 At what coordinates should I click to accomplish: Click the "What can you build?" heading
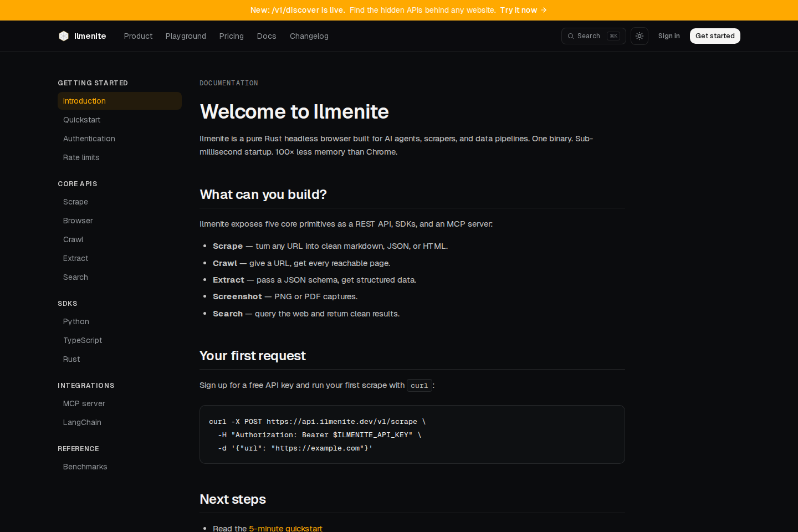(263, 195)
